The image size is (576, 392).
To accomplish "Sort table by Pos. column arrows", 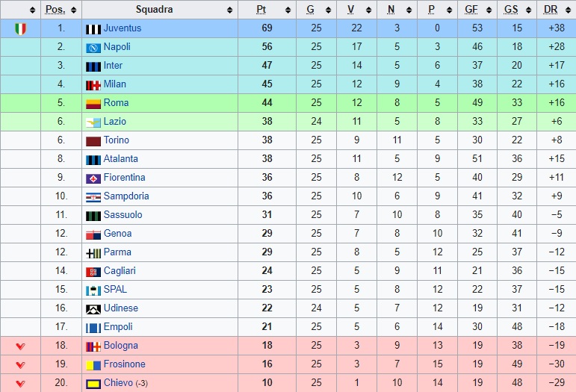I will pyautogui.click(x=73, y=10).
